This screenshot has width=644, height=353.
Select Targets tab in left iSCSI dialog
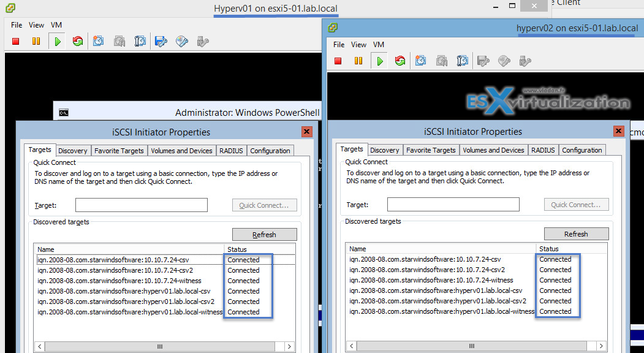[40, 150]
